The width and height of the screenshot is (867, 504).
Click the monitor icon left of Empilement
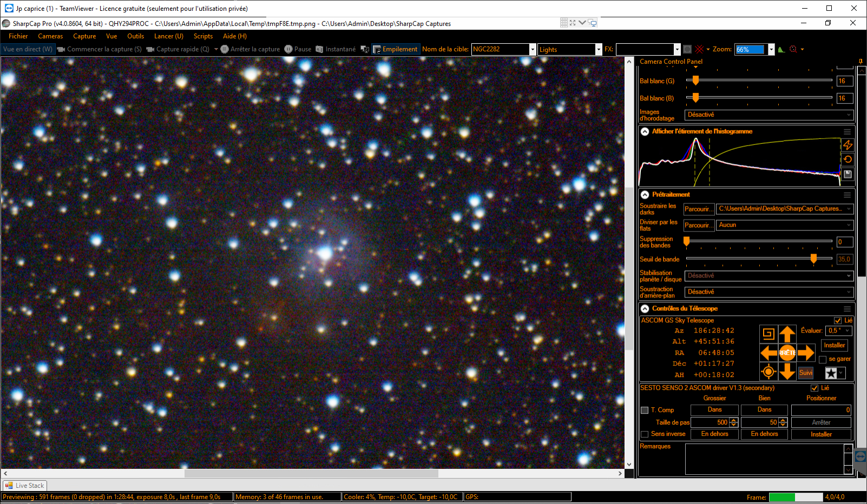365,49
